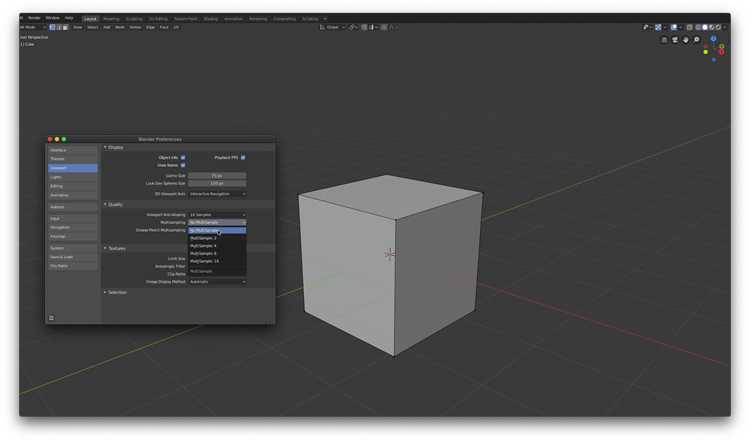Image resolution: width=750 pixels, height=442 pixels.
Task: Open Mesh menu in viewport header
Action: point(120,27)
